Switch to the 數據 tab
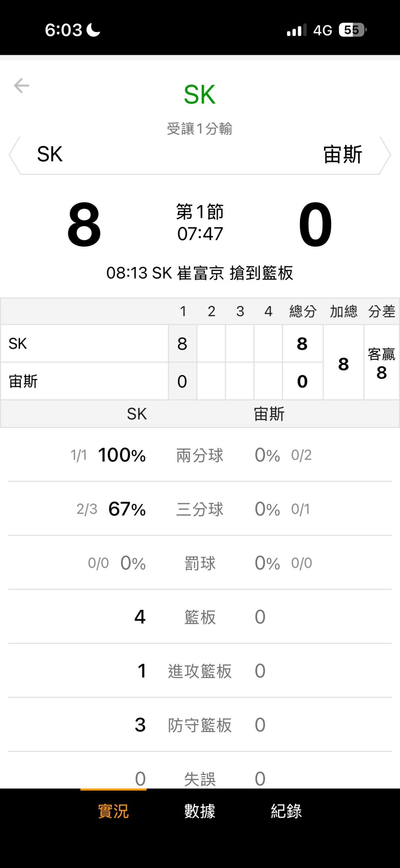400x868 pixels. tap(200, 811)
